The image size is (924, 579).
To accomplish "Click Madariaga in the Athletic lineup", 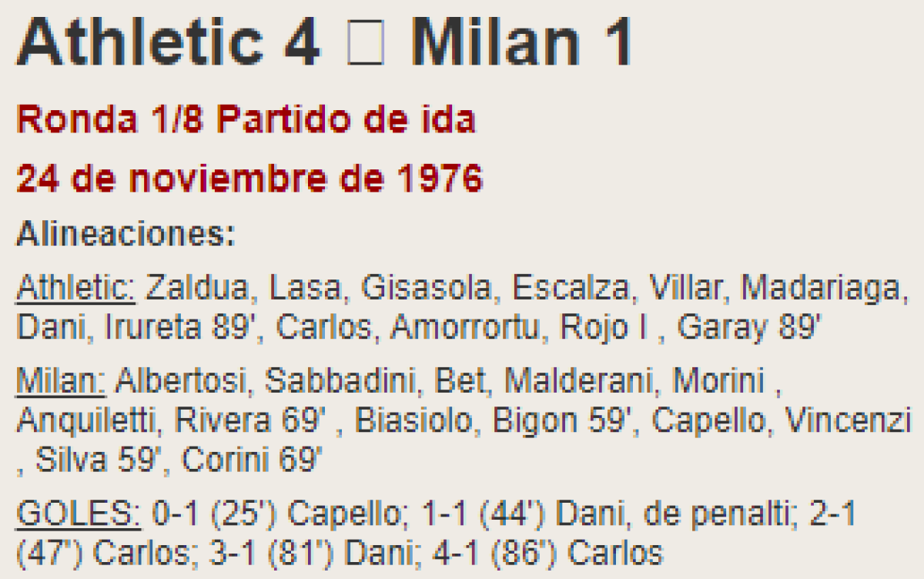I will pos(819,289).
